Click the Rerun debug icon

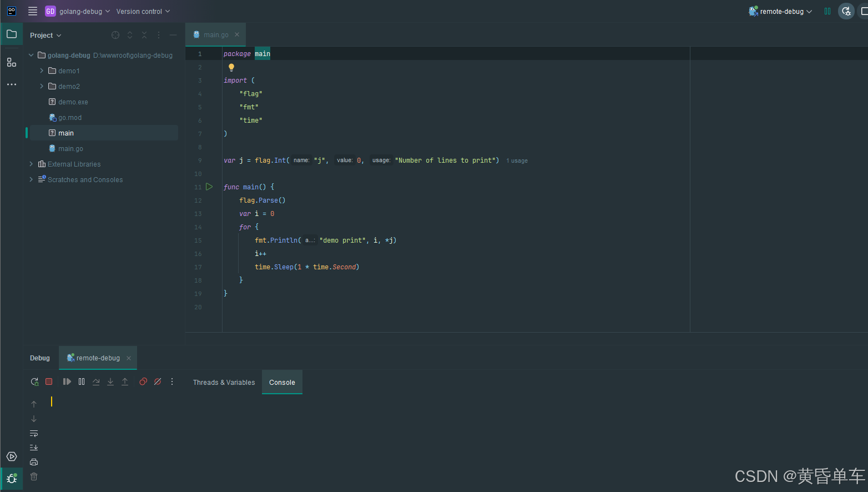[34, 381]
